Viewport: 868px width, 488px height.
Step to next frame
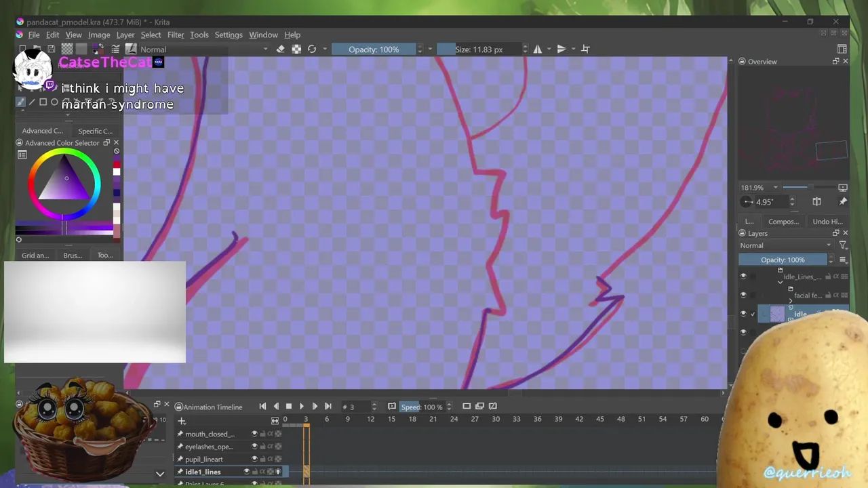pyautogui.click(x=315, y=406)
